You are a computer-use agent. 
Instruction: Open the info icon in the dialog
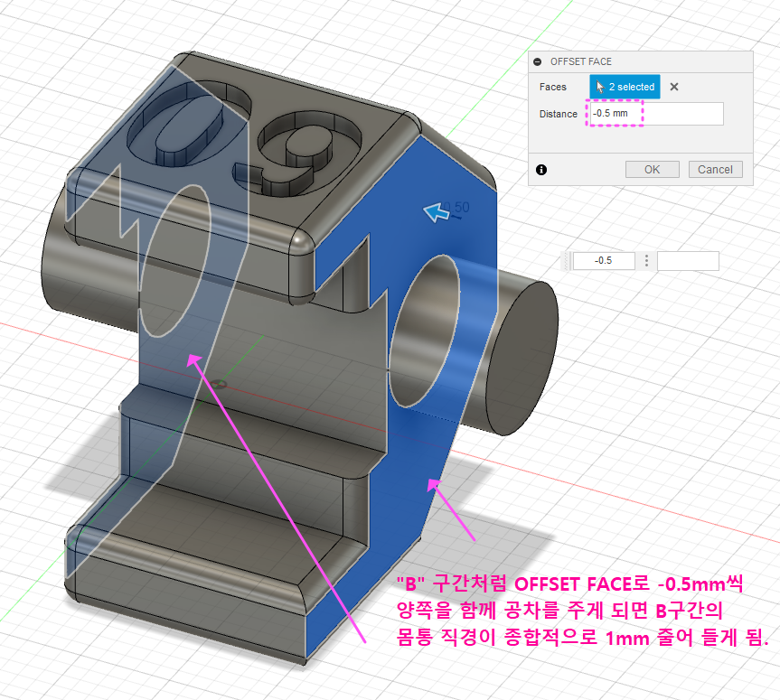541,170
